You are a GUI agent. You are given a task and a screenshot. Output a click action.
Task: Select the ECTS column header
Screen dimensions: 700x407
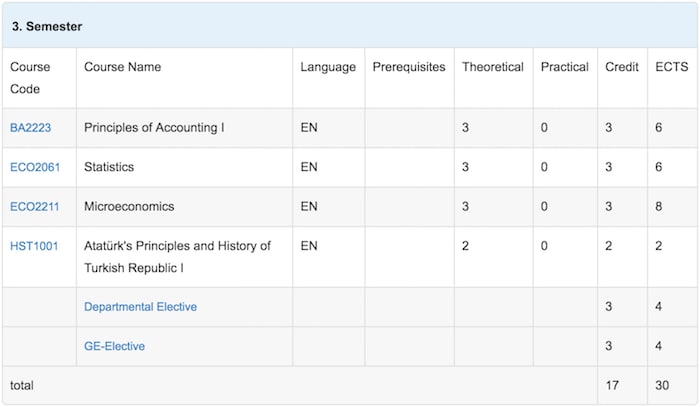point(671,67)
